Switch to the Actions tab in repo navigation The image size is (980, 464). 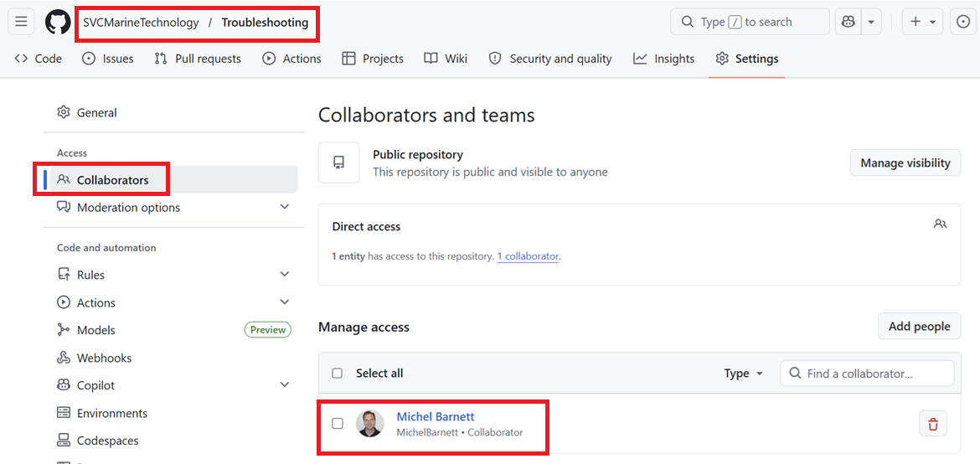291,59
